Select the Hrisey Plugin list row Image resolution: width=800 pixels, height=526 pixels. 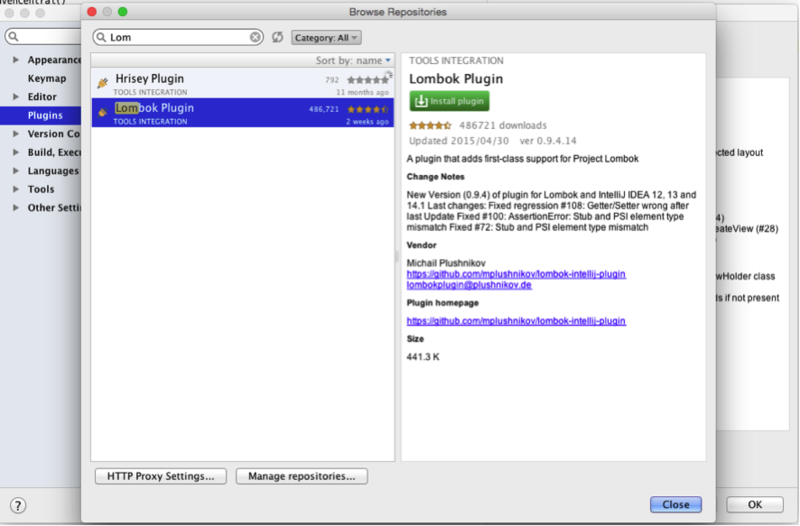pos(242,83)
